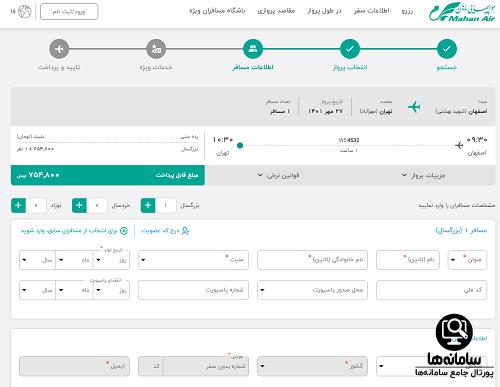Image resolution: width=500 pixels, height=387 pixels.
Task: Click the previous passengers login arrow icon
Action: pyautogui.click(x=124, y=231)
